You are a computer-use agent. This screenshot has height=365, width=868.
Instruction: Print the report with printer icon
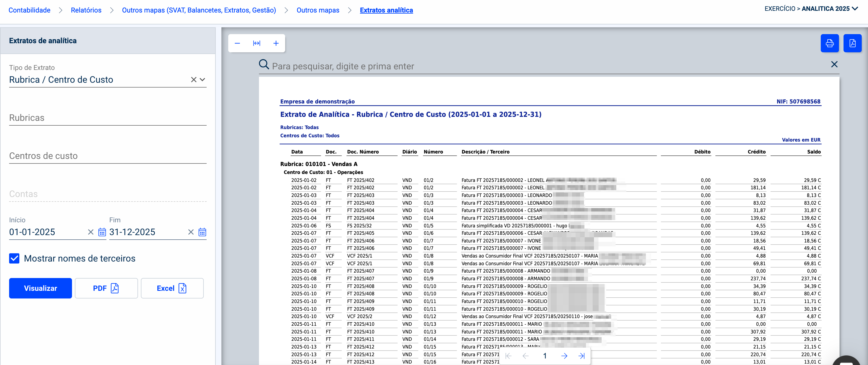pos(830,43)
